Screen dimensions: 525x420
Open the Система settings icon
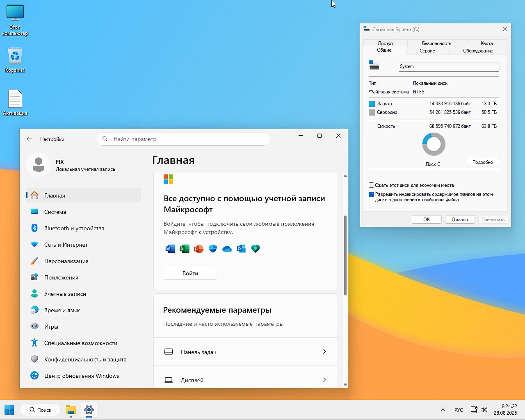point(34,212)
